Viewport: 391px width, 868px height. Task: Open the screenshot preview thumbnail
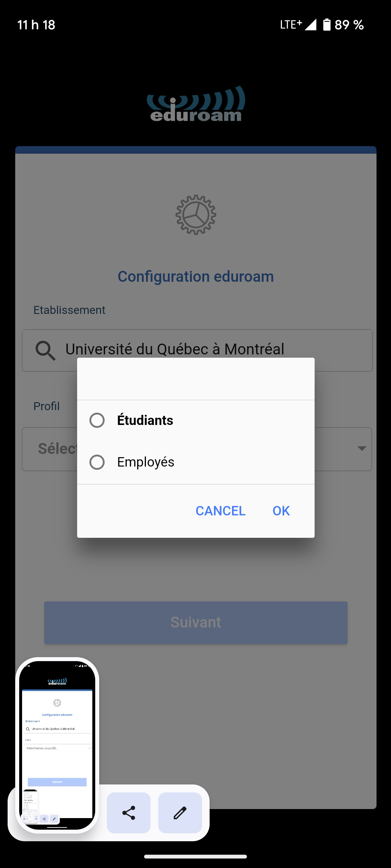coord(57,745)
